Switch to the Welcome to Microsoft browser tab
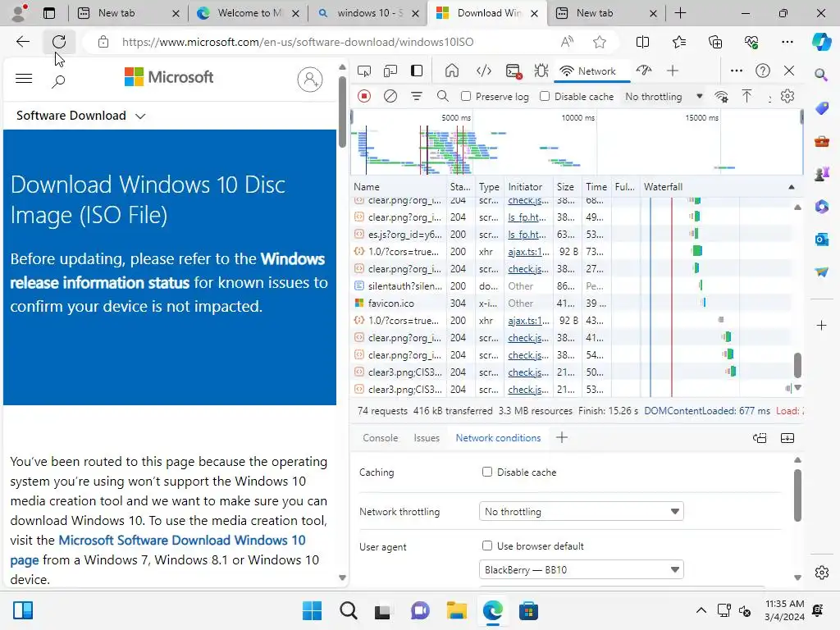 click(x=248, y=13)
